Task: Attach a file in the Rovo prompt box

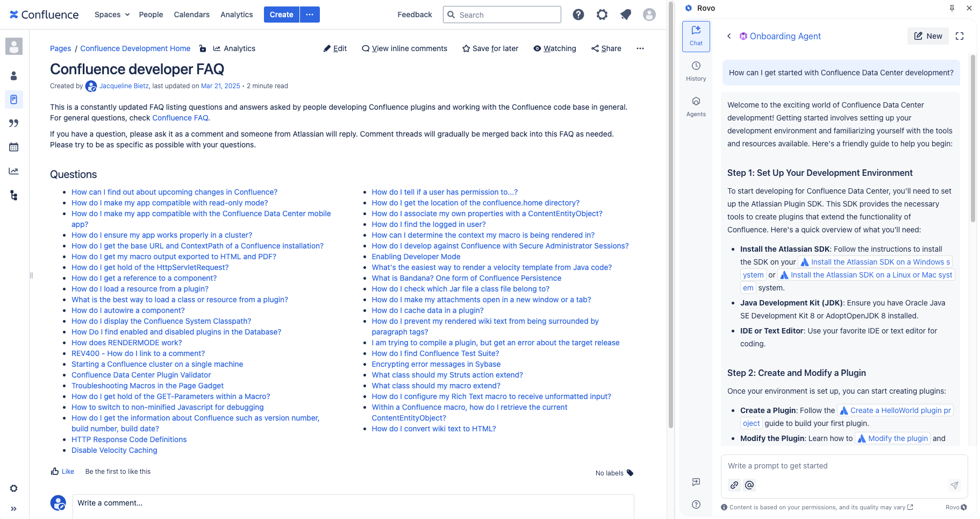Action: tap(734, 485)
